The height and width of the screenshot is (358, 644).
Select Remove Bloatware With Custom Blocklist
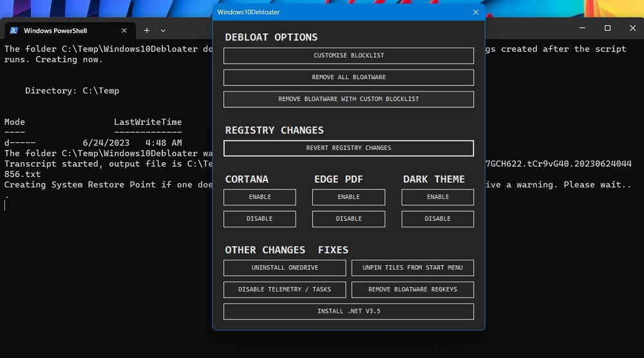click(348, 99)
